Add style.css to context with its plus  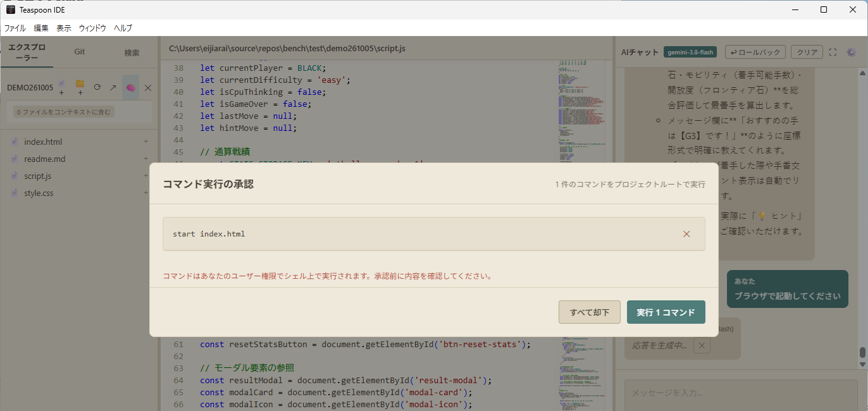146,193
